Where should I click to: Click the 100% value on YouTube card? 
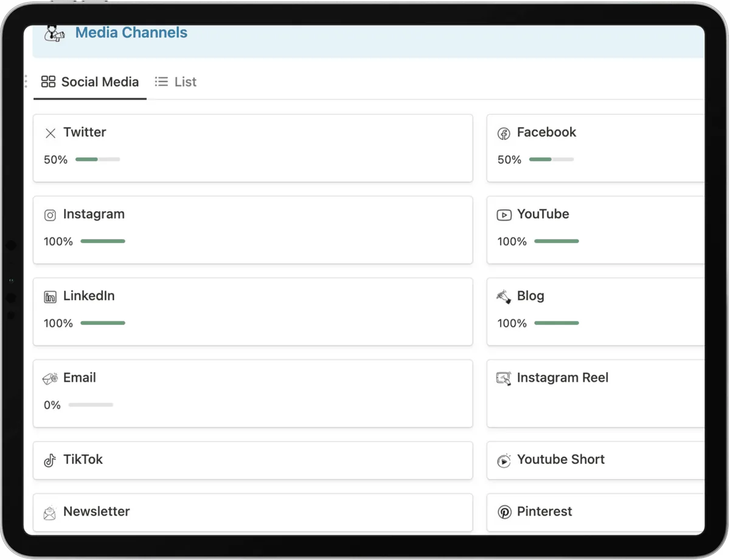click(512, 241)
